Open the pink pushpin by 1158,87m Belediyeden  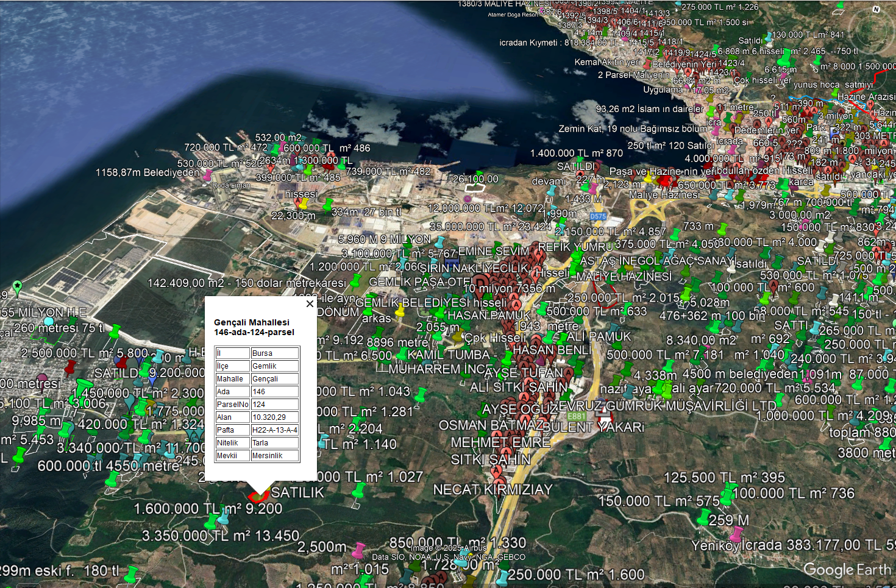click(207, 175)
